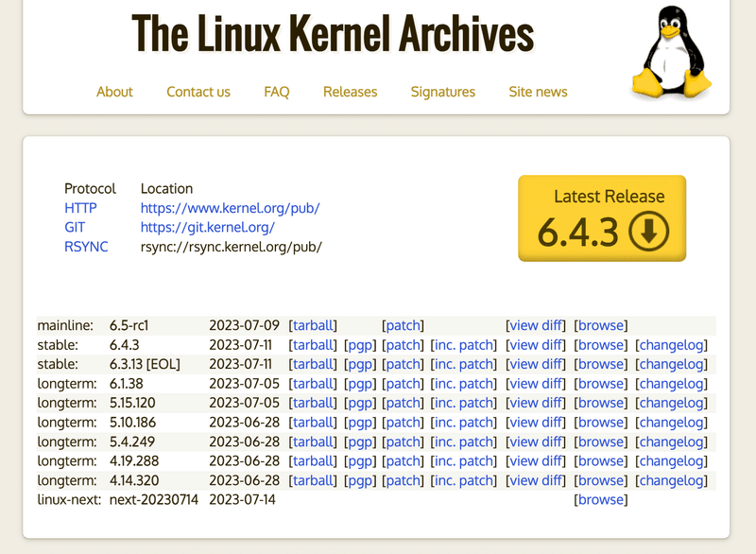
Task: Download tarball for longterm 5.10.186
Action: point(313,423)
